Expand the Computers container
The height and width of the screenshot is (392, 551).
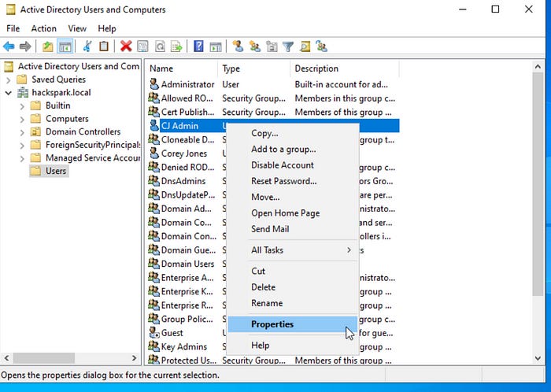pos(22,119)
